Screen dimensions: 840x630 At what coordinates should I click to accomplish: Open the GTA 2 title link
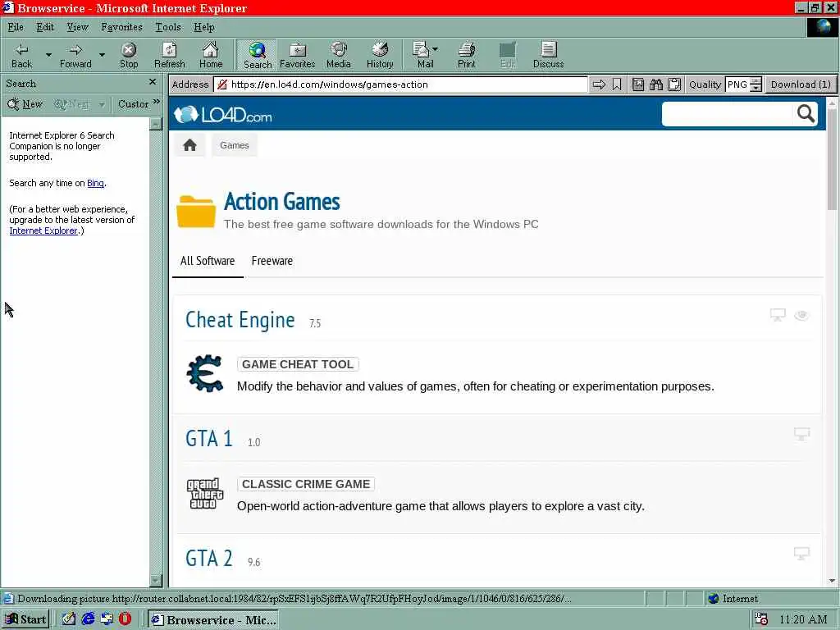click(x=209, y=558)
